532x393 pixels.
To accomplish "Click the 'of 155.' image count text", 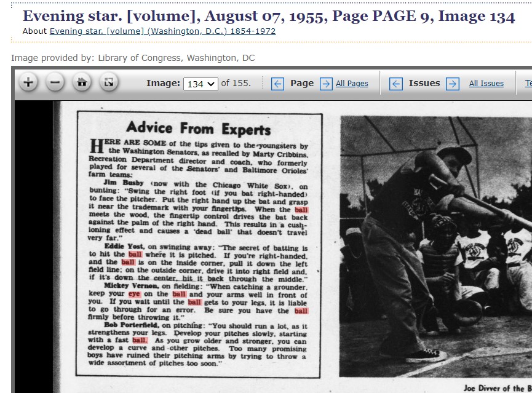I will pyautogui.click(x=236, y=83).
